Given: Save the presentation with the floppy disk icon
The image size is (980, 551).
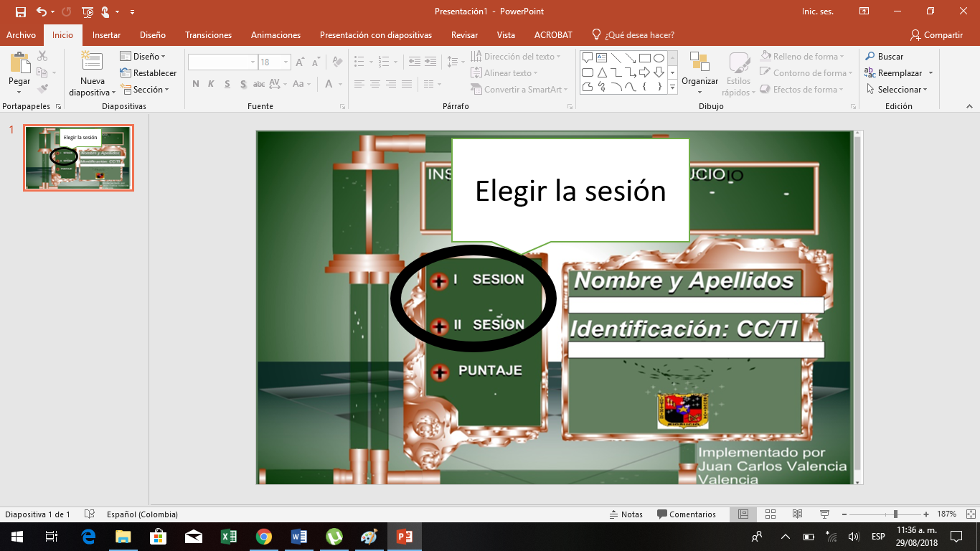Looking at the screenshot, I should tap(20, 11).
